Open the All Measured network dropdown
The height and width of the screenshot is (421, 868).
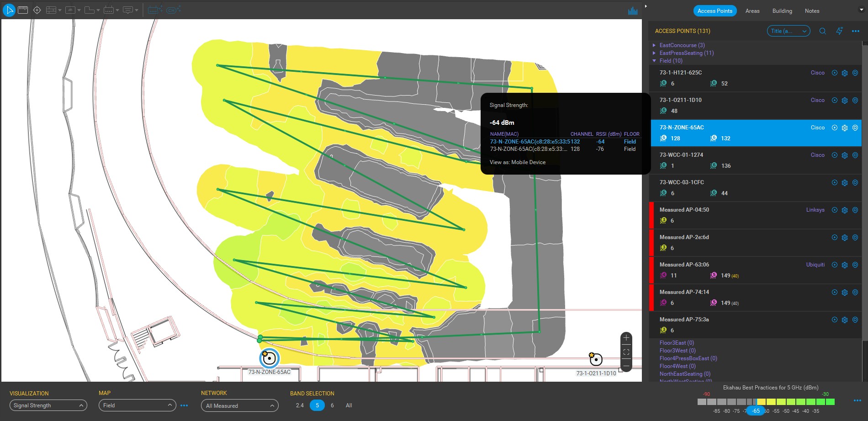coord(239,406)
